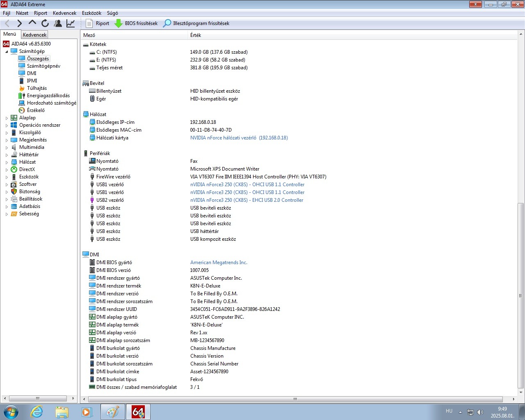525x420 pixels.
Task: Select the C: (NTFS) volume row
Action: (x=299, y=52)
